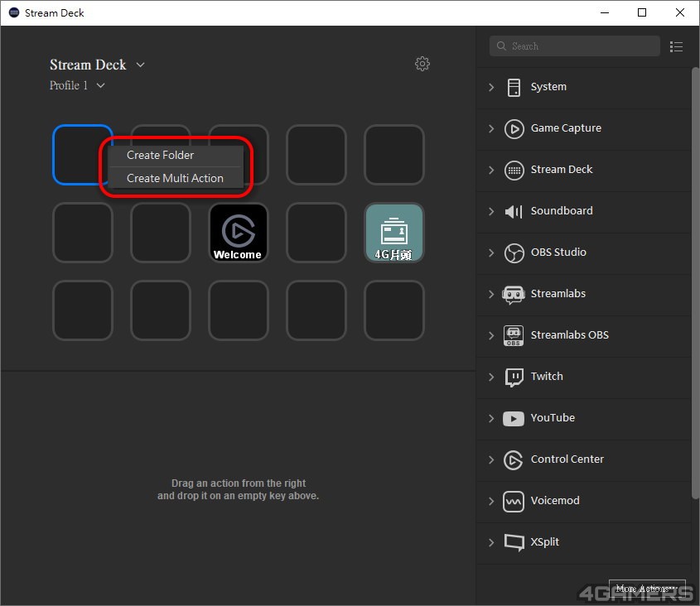700x606 pixels.
Task: Click the Streamlabs mascot icon
Action: 514,295
